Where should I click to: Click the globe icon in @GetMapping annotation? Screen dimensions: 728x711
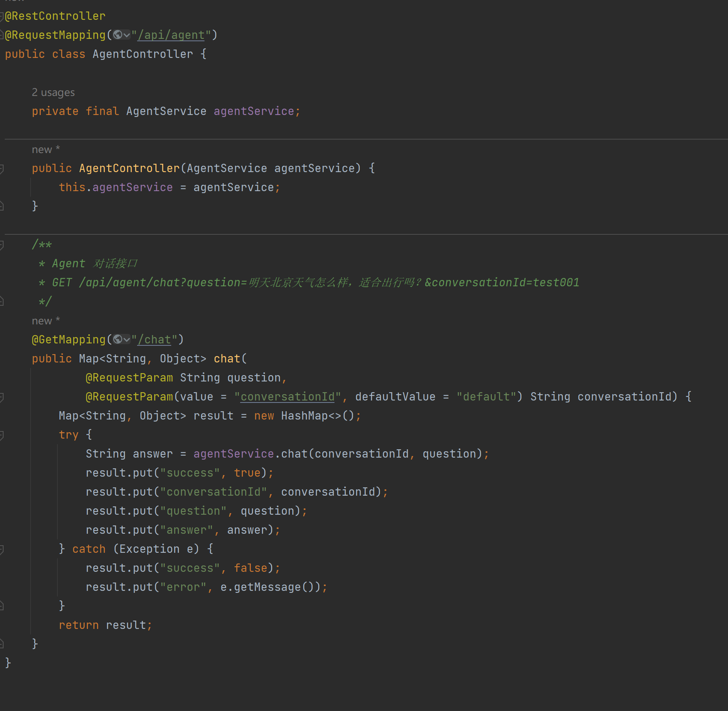[118, 339]
